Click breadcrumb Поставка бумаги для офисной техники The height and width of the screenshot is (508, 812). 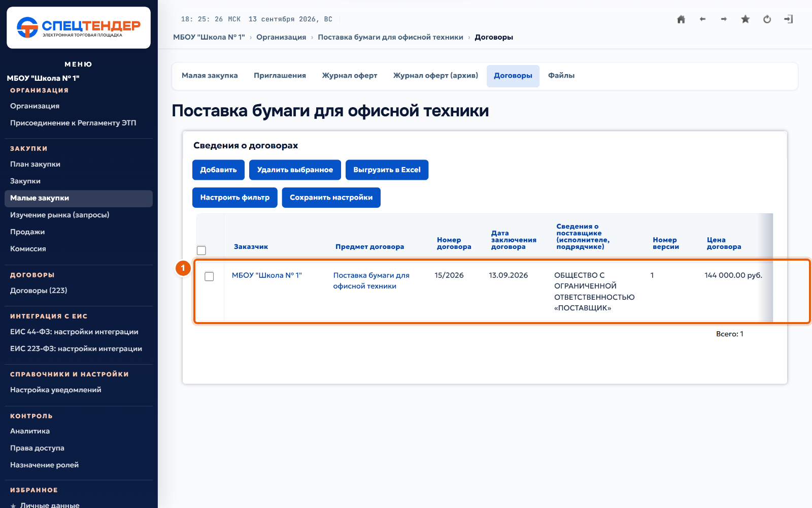tap(390, 37)
